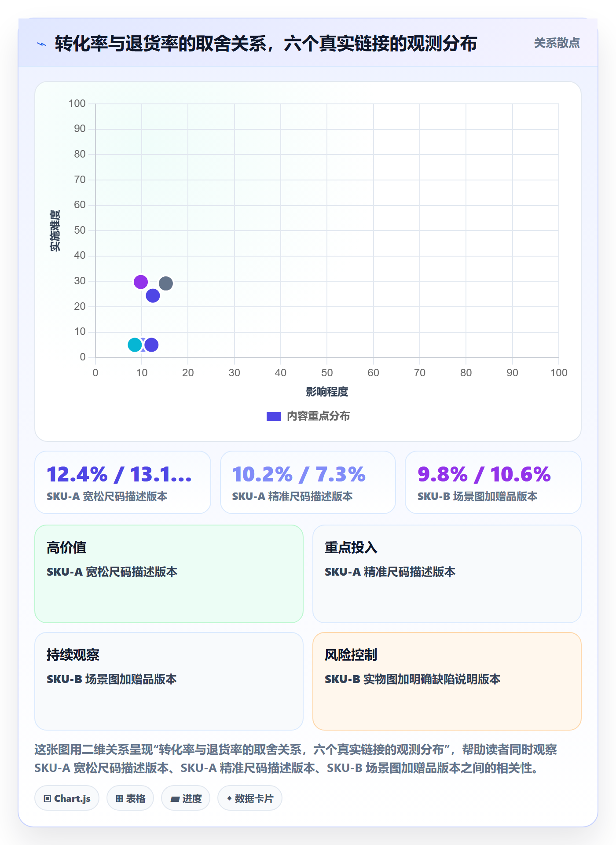
Task: Toggle the 内容重点分布 legend swatch
Action: pos(273,416)
